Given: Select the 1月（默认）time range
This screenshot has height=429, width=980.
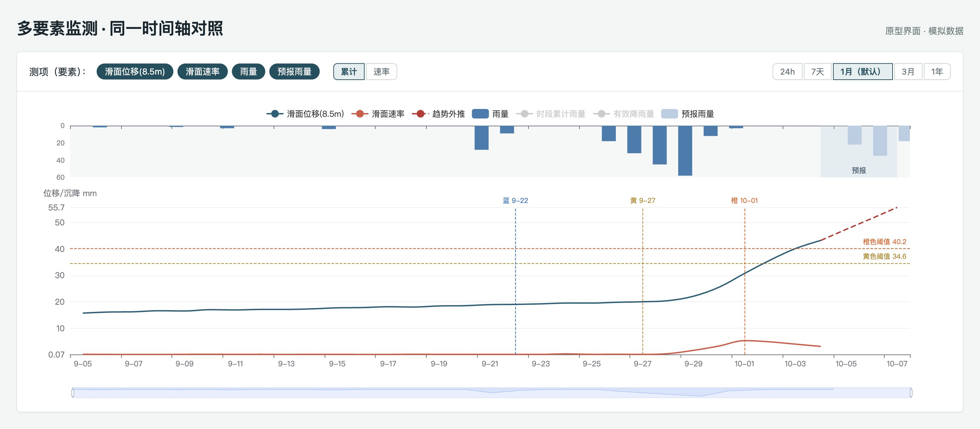Looking at the screenshot, I should [x=863, y=71].
